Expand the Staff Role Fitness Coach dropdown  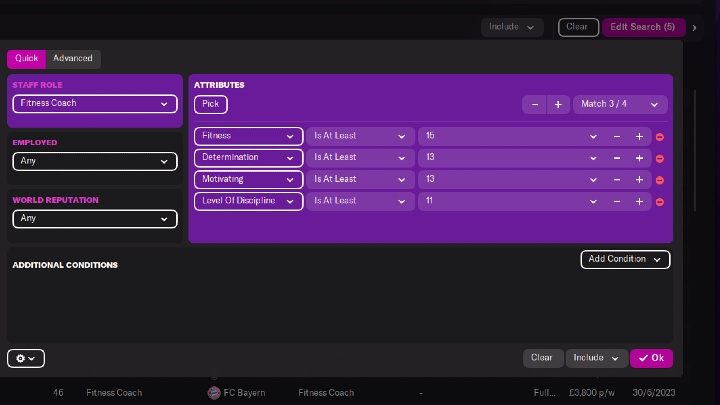click(x=94, y=103)
